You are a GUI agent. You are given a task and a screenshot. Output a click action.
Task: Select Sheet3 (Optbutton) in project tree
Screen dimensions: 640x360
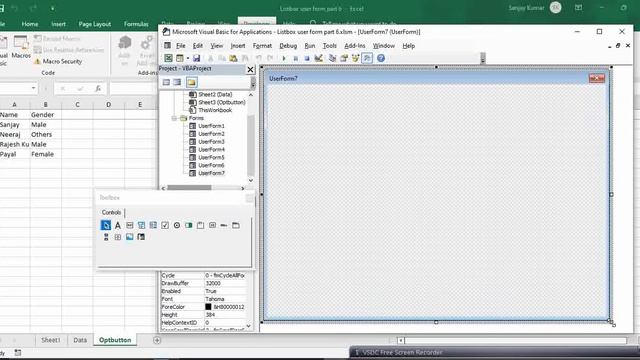(x=222, y=102)
